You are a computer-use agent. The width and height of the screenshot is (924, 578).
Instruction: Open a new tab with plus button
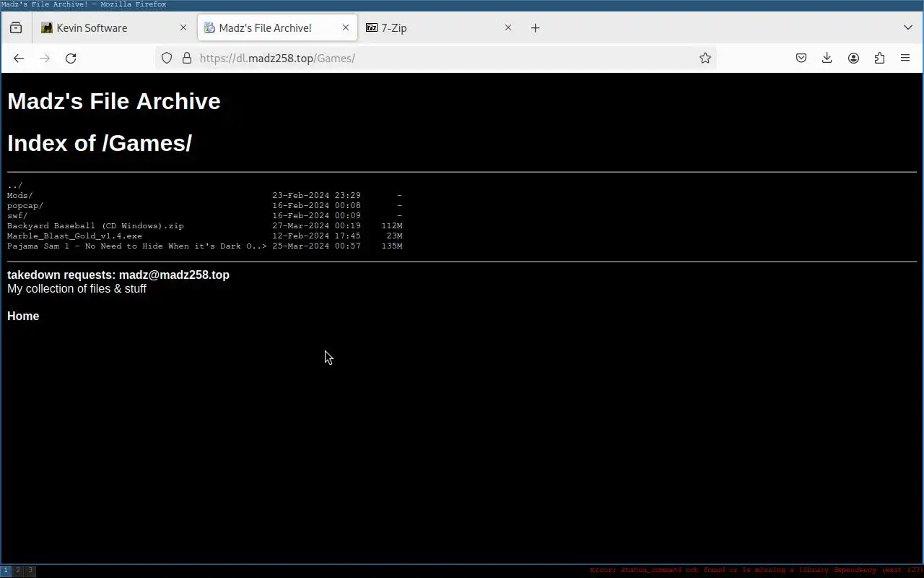(535, 27)
